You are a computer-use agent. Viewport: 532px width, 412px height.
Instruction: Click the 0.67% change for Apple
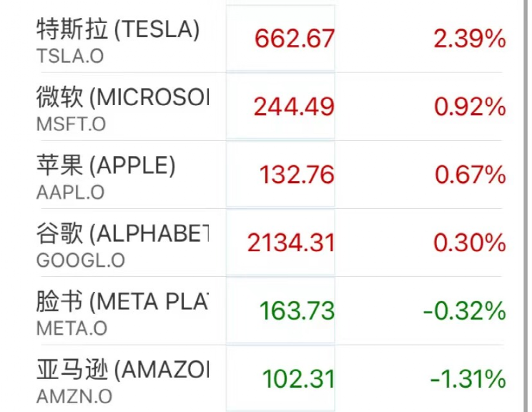coord(469,174)
